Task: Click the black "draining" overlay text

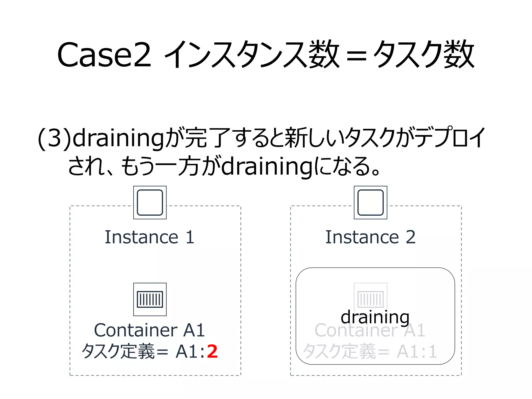Action: [375, 317]
